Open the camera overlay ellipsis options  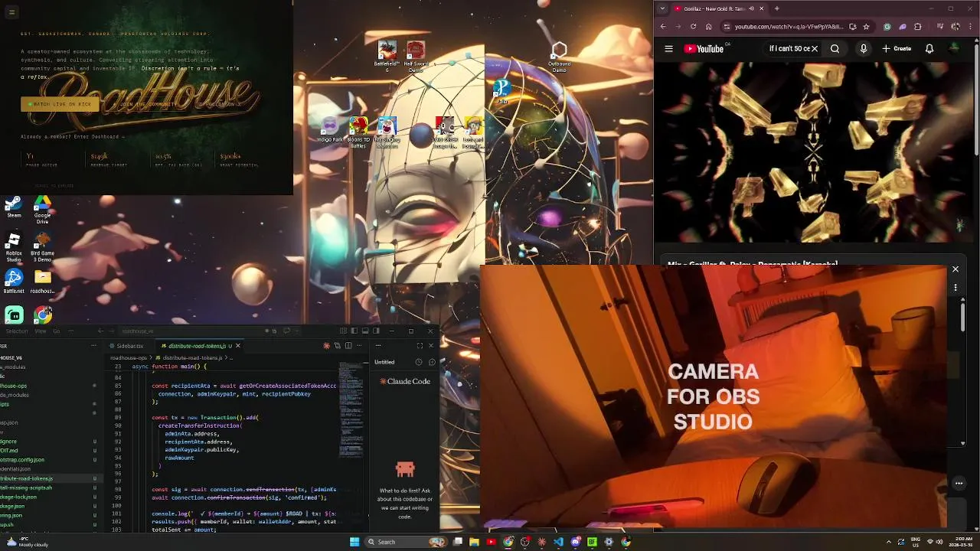tap(959, 484)
